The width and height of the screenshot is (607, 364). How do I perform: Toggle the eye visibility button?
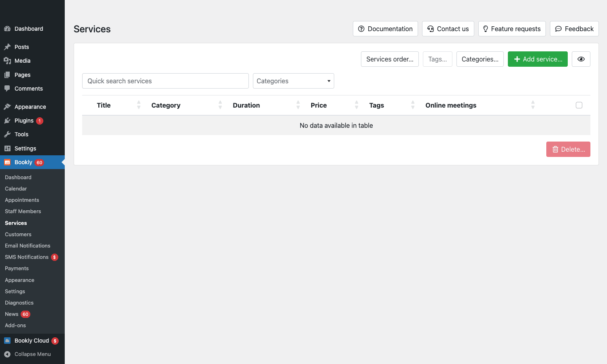tap(581, 59)
